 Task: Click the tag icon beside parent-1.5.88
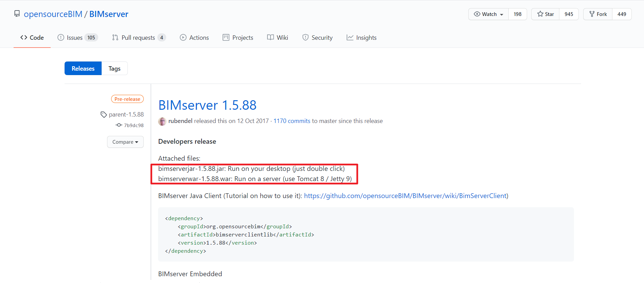(104, 115)
